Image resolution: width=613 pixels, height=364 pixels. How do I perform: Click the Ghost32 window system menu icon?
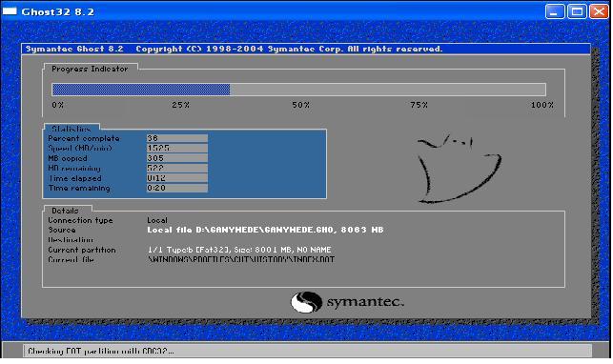(10, 10)
